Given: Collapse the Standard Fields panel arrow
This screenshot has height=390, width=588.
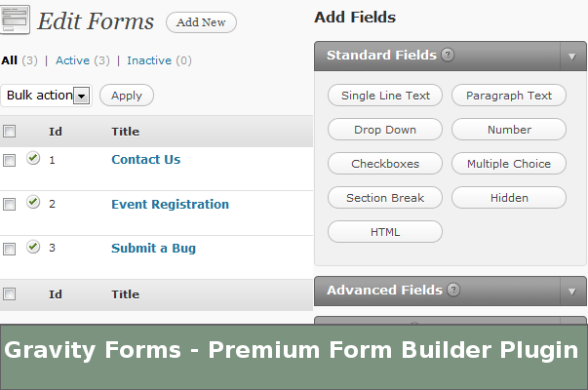Looking at the screenshot, I should point(572,57).
